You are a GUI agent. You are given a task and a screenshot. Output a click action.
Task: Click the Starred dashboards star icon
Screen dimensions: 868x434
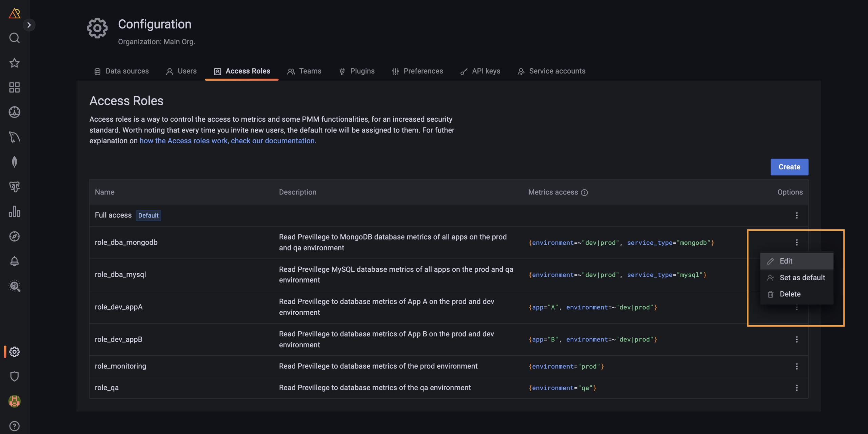[x=14, y=63]
